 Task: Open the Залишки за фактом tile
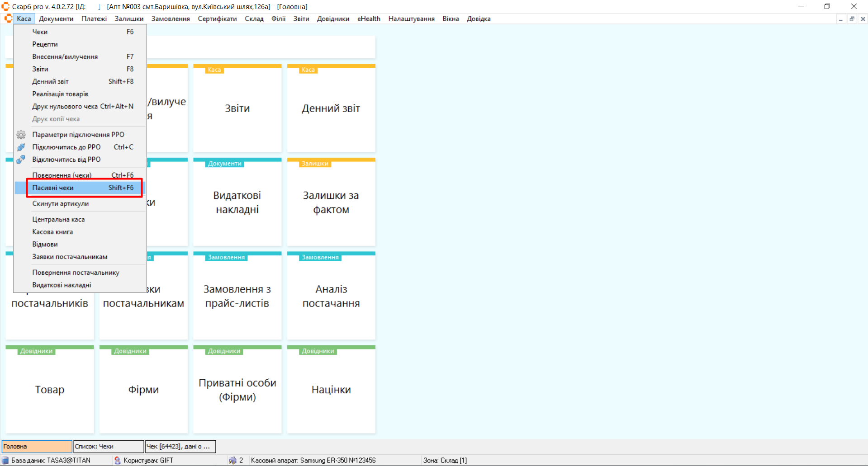(331, 202)
